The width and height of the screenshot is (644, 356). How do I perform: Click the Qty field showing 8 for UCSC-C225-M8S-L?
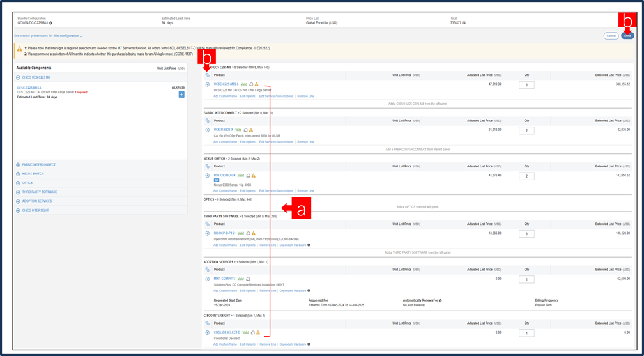point(526,85)
